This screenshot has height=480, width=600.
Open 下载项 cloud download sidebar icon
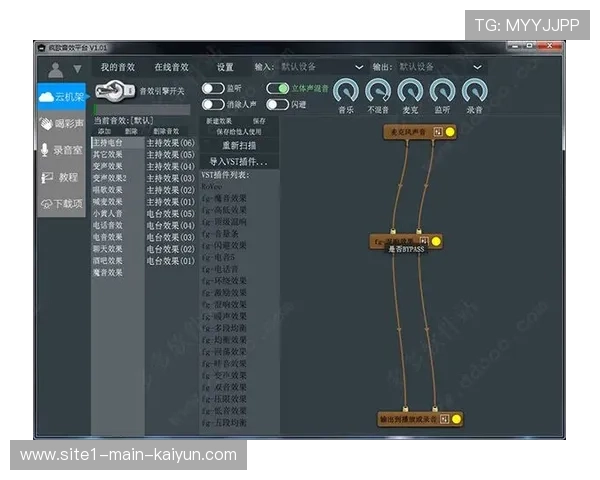coord(46,204)
